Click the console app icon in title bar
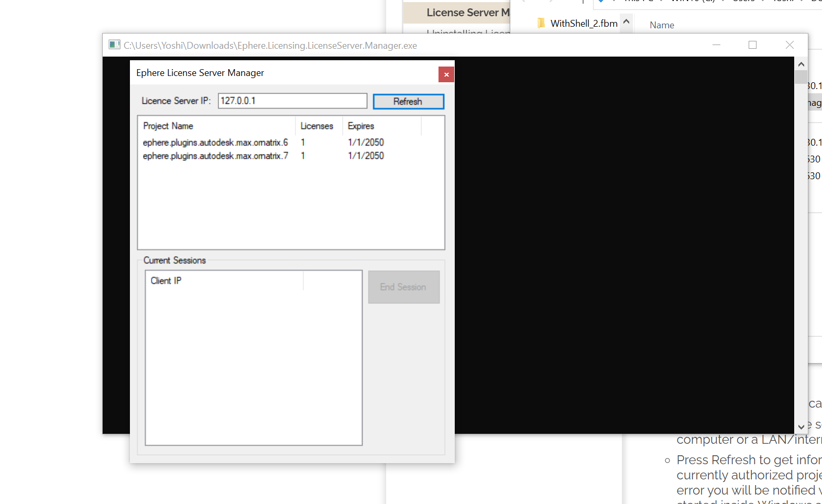The image size is (822, 504). coord(114,45)
